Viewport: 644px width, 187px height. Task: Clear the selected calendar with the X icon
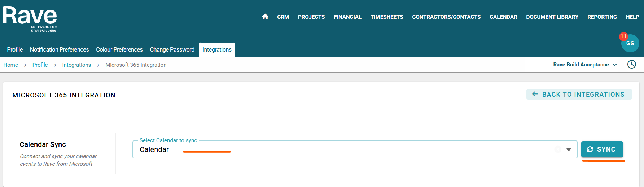tap(558, 149)
